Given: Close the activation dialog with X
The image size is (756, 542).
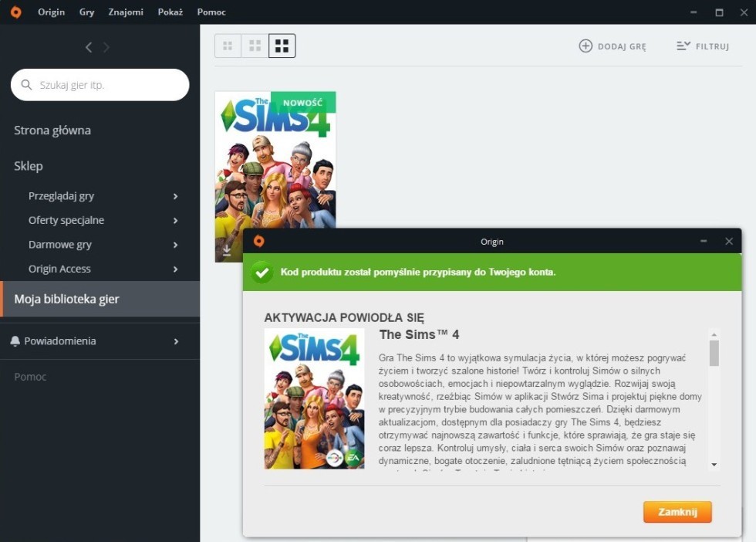Looking at the screenshot, I should (729, 242).
